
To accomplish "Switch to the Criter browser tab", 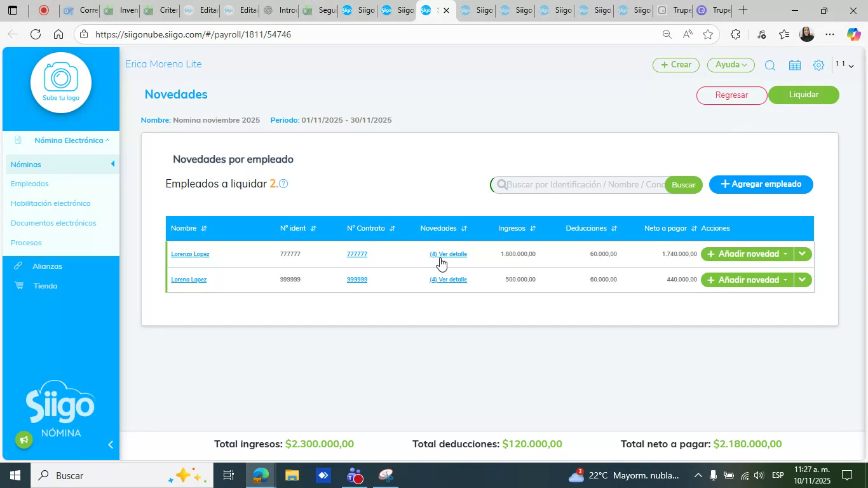I will pyautogui.click(x=160, y=10).
